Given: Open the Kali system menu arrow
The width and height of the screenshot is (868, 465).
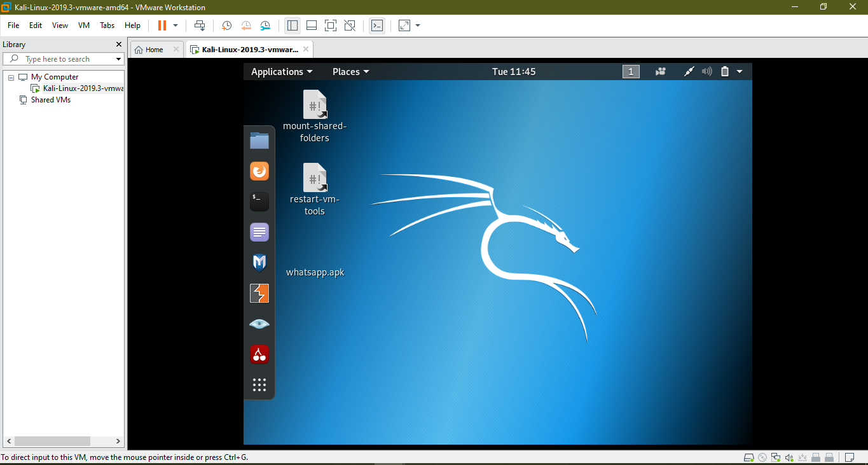Looking at the screenshot, I should [740, 72].
